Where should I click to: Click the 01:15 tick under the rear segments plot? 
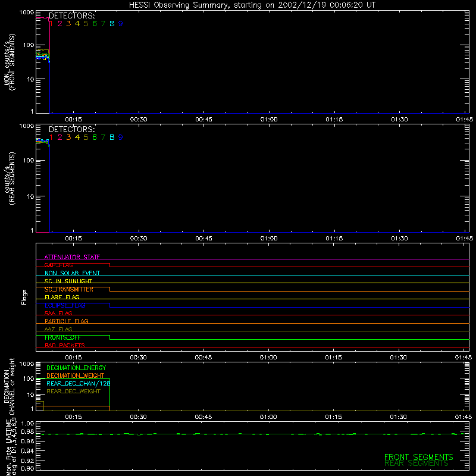[x=334, y=239]
